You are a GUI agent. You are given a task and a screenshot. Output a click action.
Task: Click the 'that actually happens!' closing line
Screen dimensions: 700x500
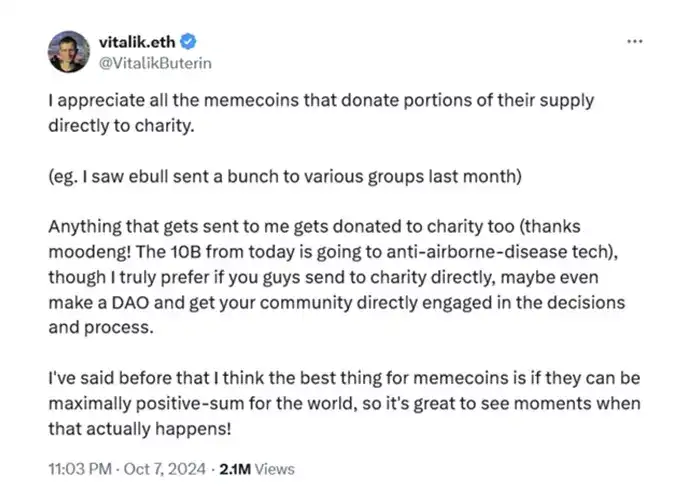[140, 429]
